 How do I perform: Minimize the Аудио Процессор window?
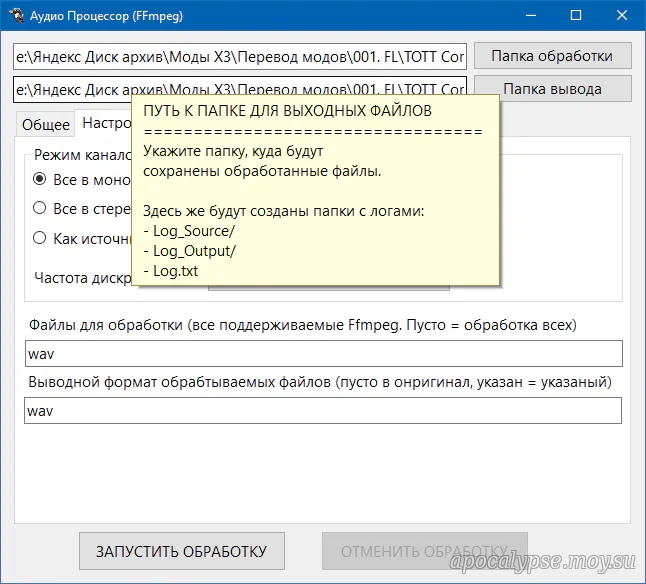point(531,15)
